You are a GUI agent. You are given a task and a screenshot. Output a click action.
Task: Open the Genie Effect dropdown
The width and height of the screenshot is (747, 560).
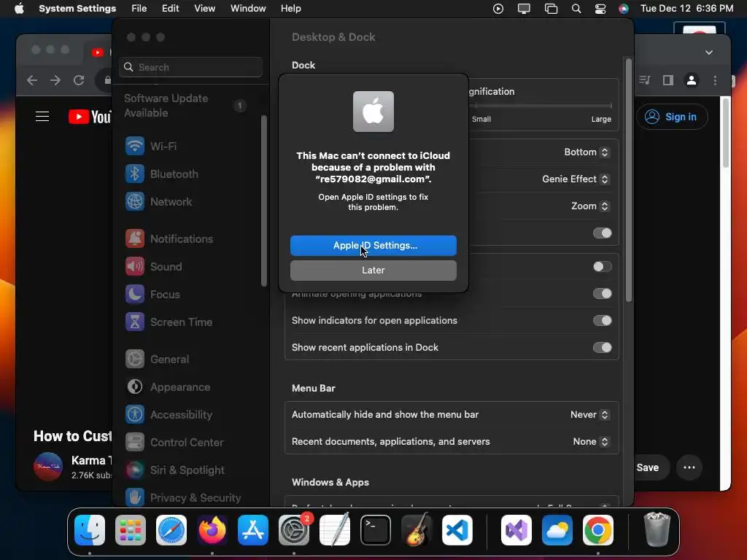pyautogui.click(x=576, y=179)
